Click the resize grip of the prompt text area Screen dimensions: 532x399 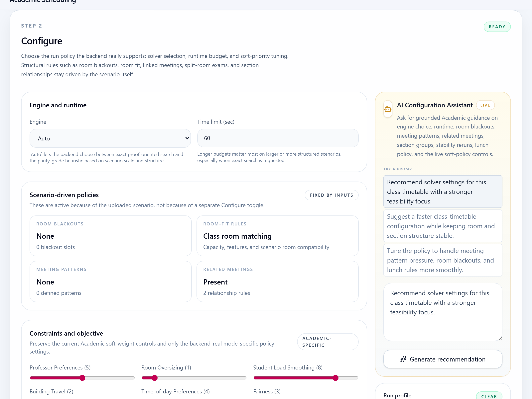(x=500, y=339)
